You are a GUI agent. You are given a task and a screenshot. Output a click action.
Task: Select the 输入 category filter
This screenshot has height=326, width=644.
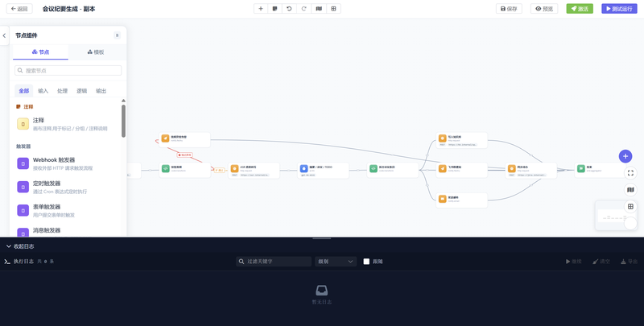pos(43,91)
